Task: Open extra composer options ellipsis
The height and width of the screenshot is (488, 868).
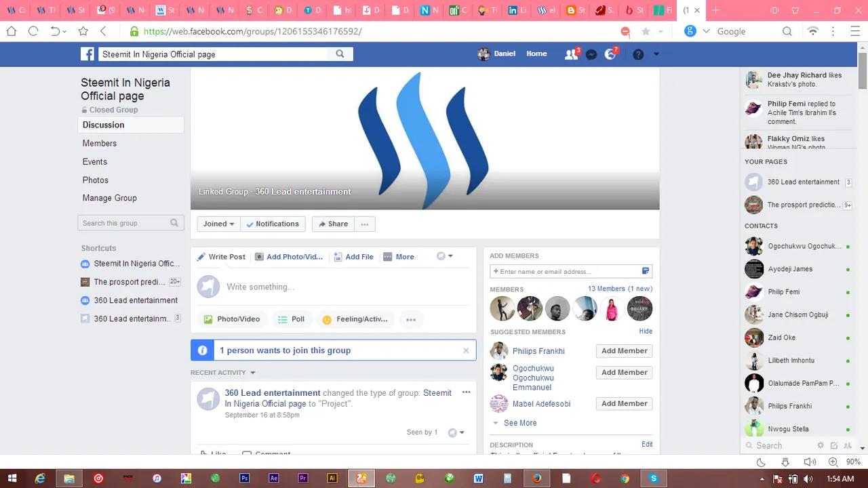Action: [x=411, y=319]
